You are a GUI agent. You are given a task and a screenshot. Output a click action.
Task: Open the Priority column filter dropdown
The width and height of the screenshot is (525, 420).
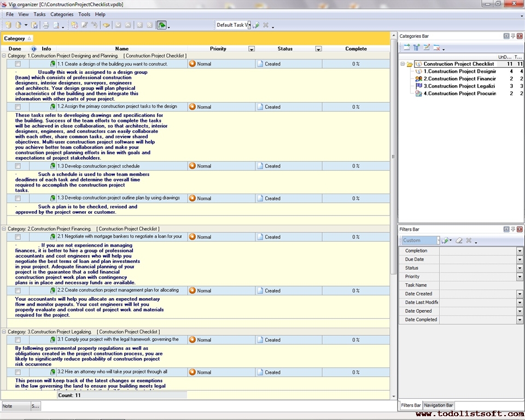click(x=252, y=49)
